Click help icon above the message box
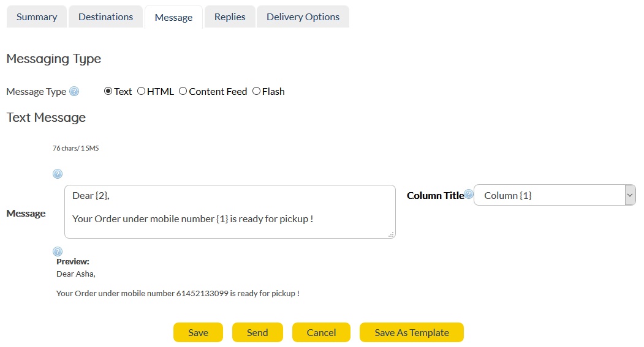644x347 pixels. click(58, 174)
